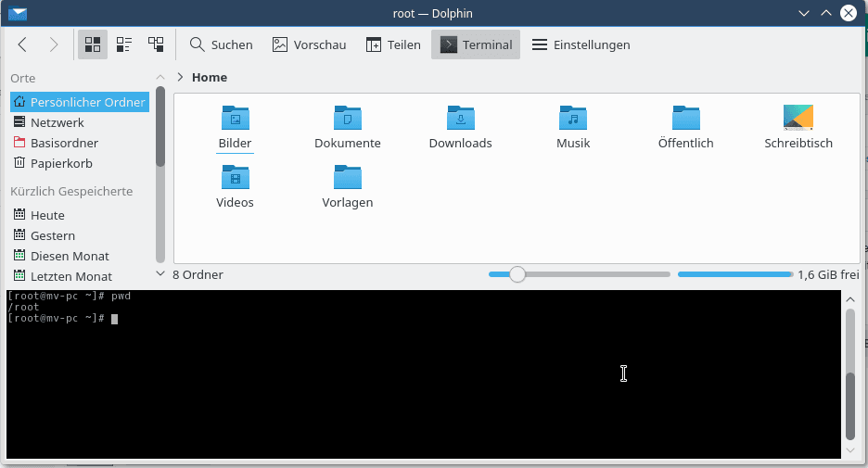This screenshot has height=468, width=868.
Task: Click the Schreibtisch folder name label
Action: click(x=798, y=144)
